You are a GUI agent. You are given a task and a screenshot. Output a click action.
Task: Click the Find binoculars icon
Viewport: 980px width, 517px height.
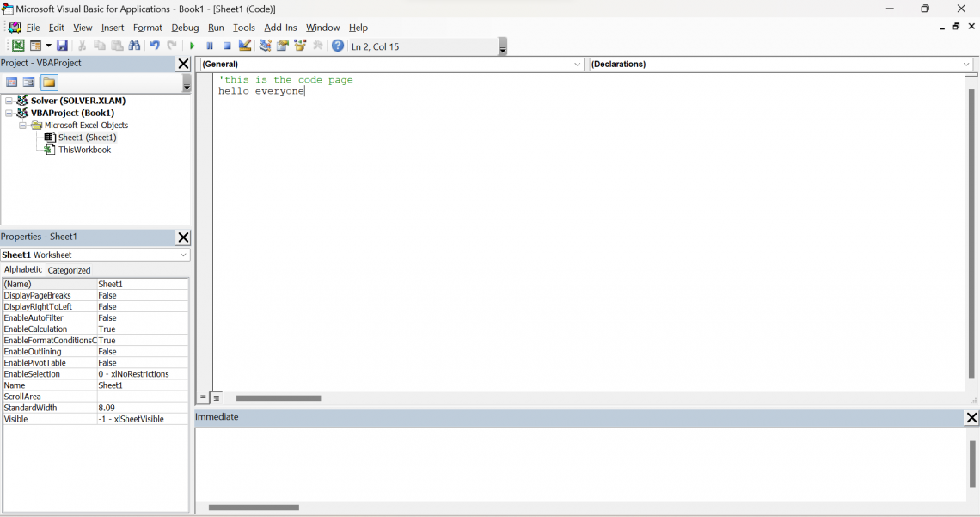pyautogui.click(x=135, y=46)
